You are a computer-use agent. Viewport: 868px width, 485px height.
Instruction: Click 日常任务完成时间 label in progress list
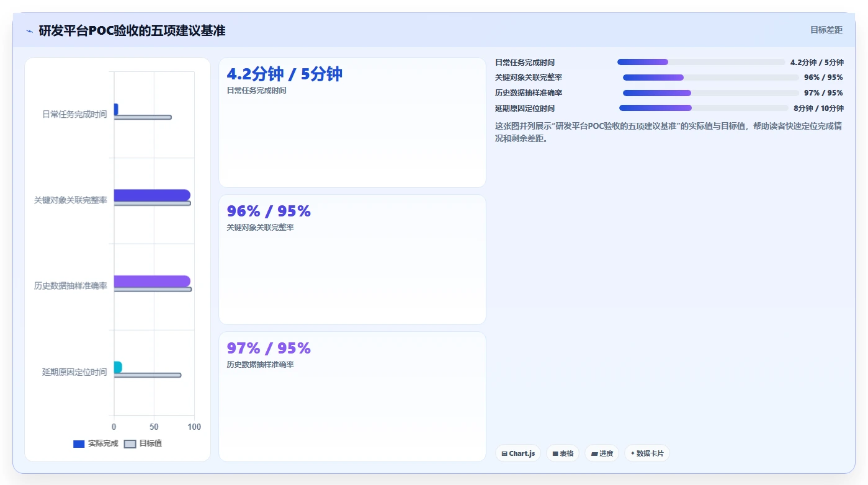[x=525, y=63]
